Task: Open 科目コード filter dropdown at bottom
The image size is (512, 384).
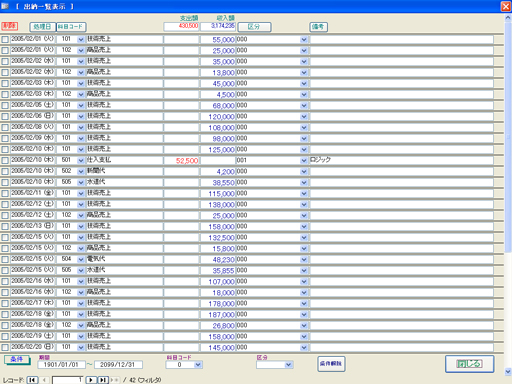Action: point(198,365)
